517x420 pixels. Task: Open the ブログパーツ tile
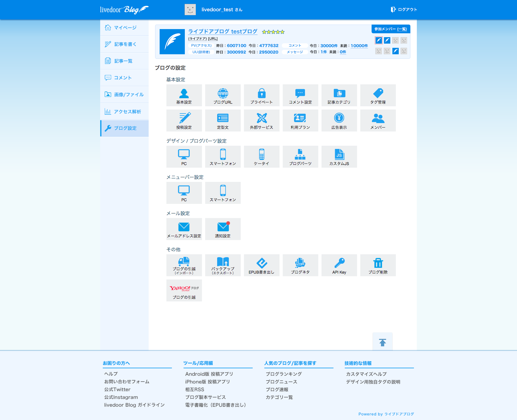coord(301,157)
